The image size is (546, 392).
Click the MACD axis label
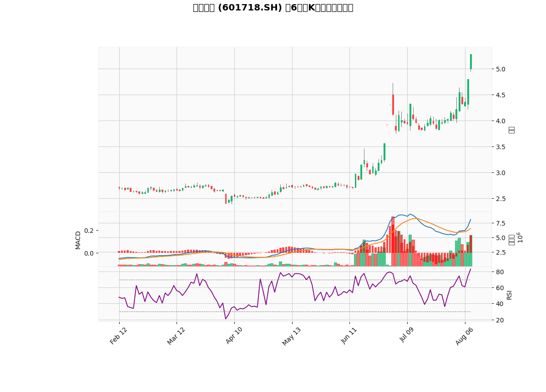(78, 240)
